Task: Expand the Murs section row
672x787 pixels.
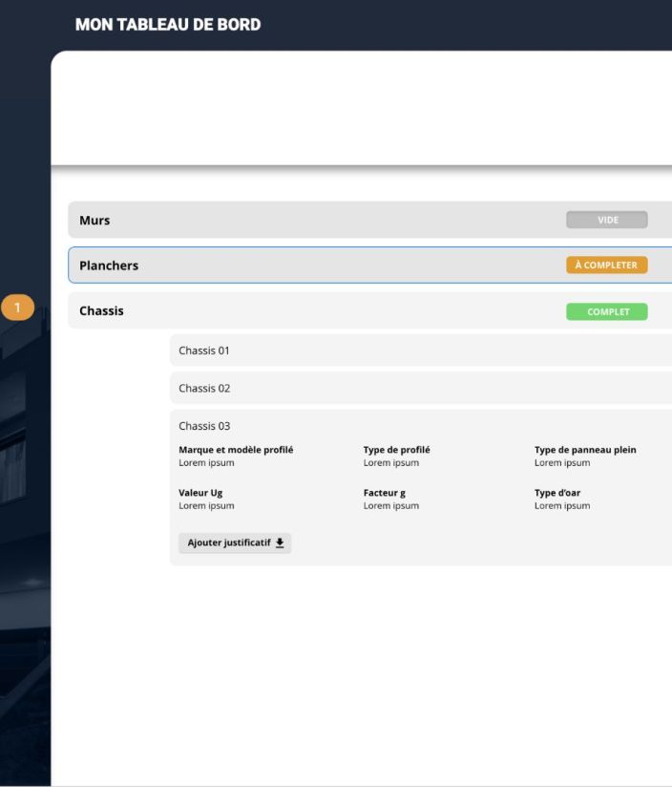Action: [370, 220]
